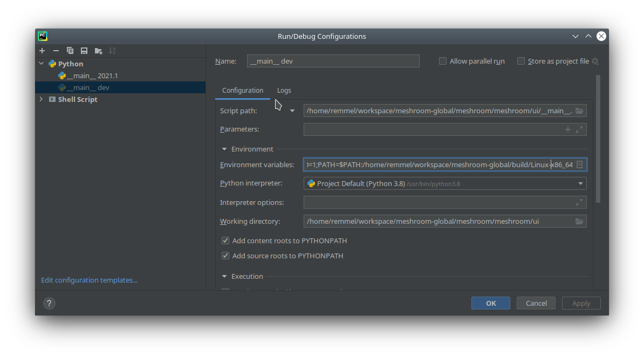Open environment variables editor dialog icon
The width and height of the screenshot is (644, 357).
(579, 164)
